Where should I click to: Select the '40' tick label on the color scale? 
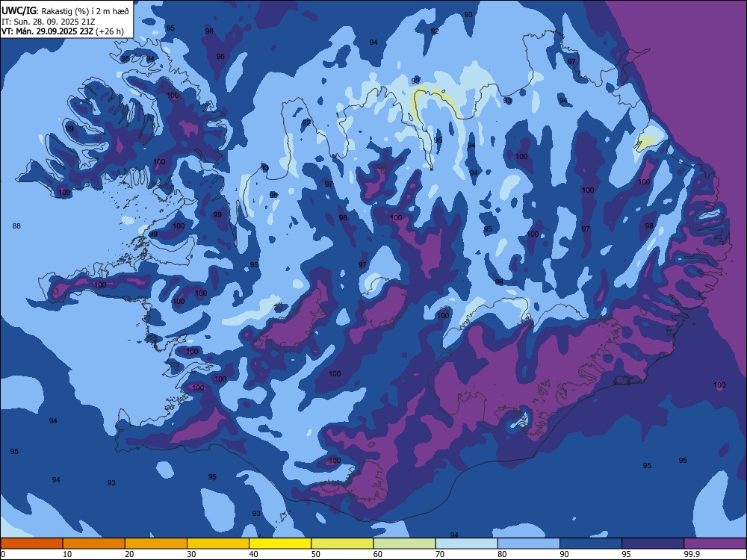click(x=253, y=554)
